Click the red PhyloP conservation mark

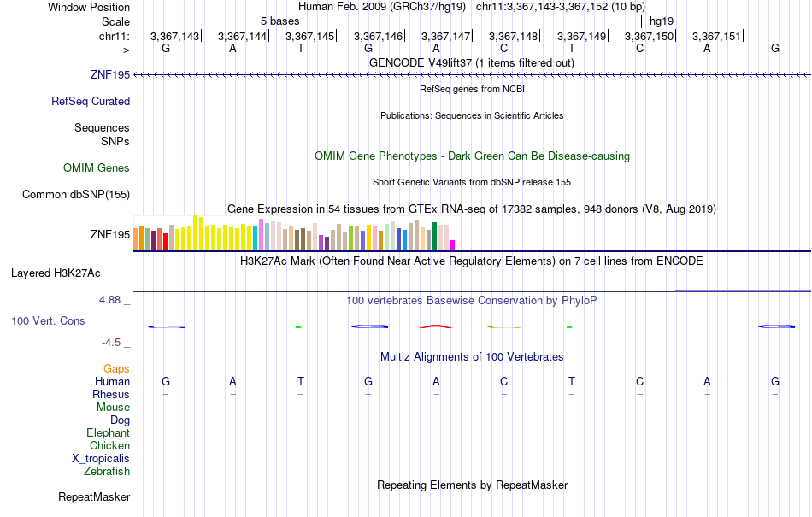click(436, 326)
